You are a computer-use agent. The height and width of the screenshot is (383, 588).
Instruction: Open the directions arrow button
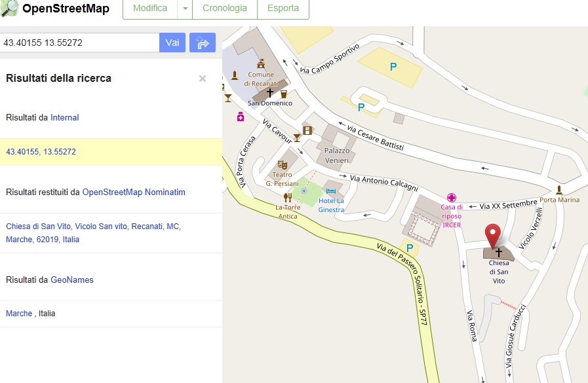tap(203, 43)
